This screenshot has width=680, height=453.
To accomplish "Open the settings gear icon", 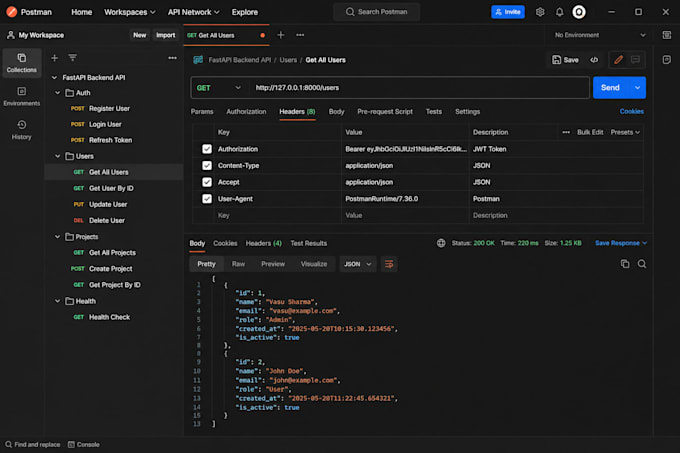I will [x=539, y=12].
